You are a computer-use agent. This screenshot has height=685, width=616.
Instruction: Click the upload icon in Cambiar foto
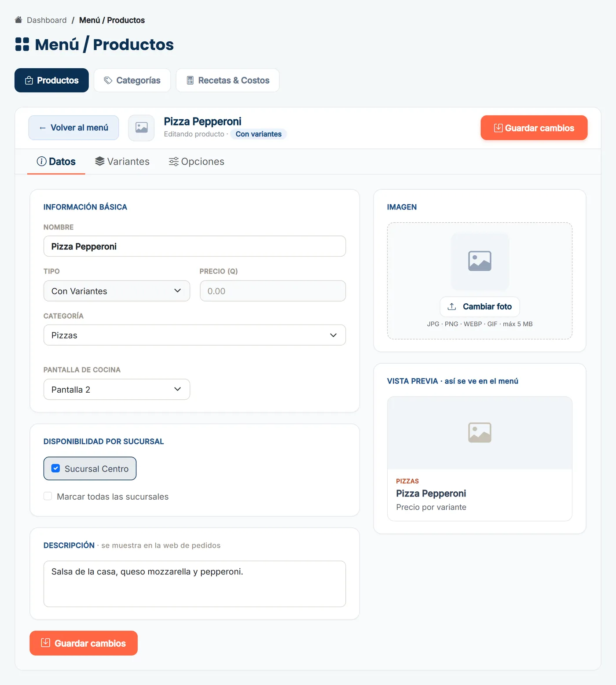pos(452,306)
